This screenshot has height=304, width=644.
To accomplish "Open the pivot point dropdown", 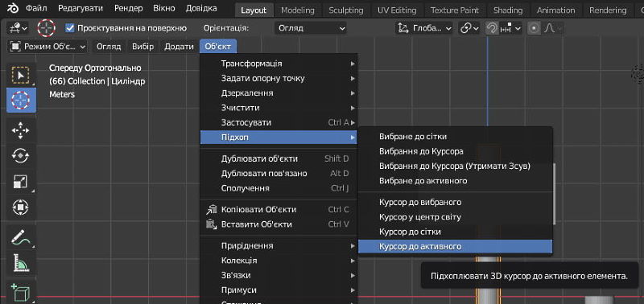I will pos(470,28).
